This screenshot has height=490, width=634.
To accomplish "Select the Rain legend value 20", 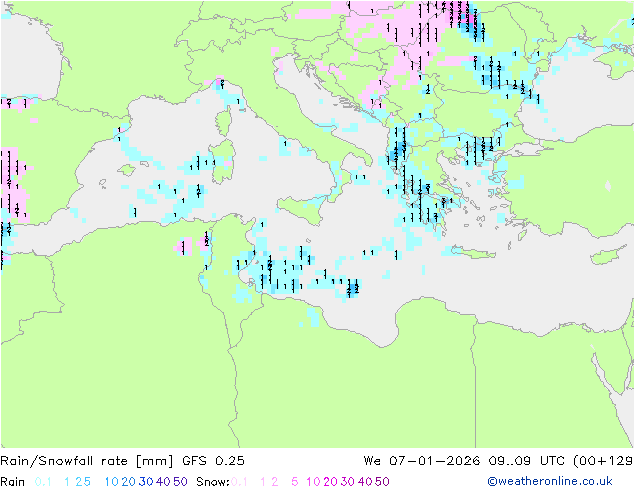I will pyautogui.click(x=129, y=482).
